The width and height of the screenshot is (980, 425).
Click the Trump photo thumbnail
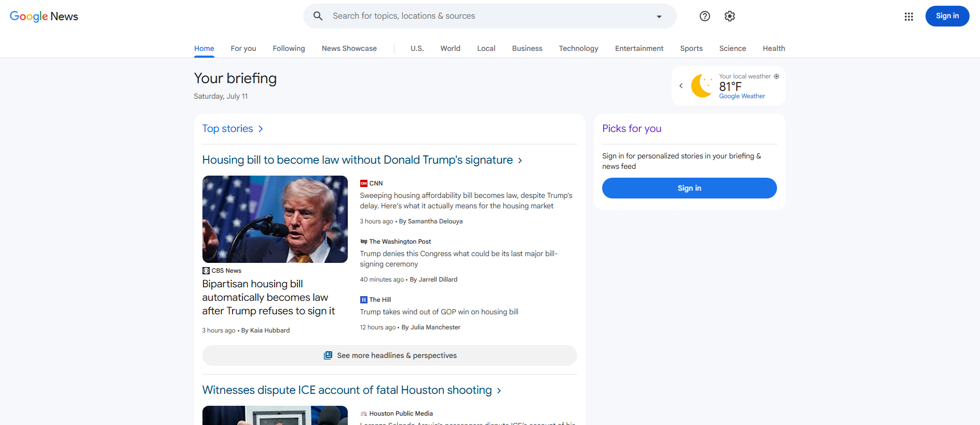coord(275,219)
